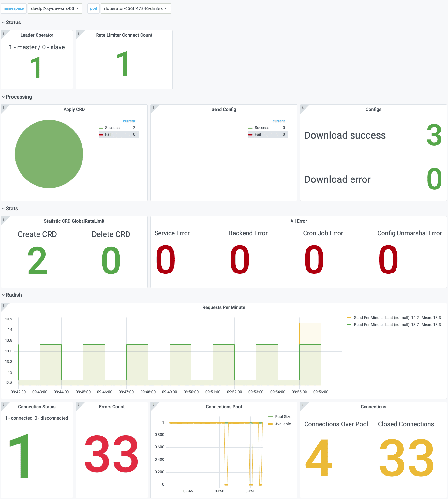Toggle the Send Per Minute legend series
The width and height of the screenshot is (448, 499).
(x=368, y=317)
